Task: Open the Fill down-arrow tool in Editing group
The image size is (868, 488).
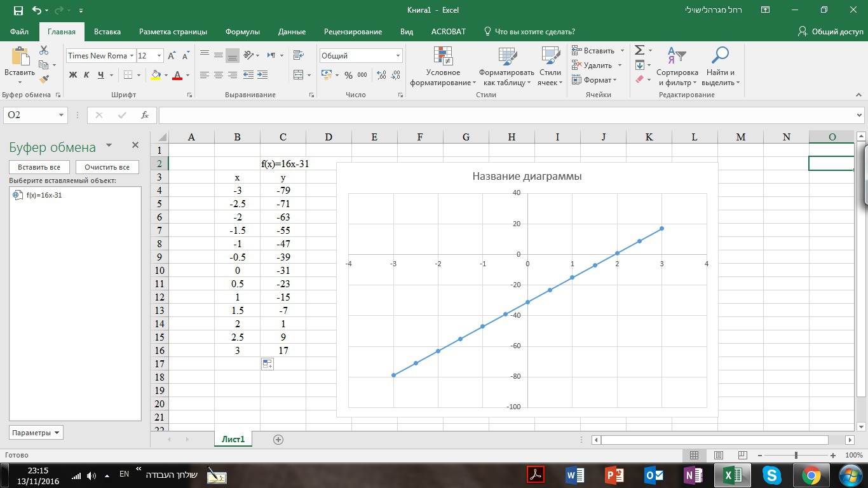Action: [x=640, y=65]
